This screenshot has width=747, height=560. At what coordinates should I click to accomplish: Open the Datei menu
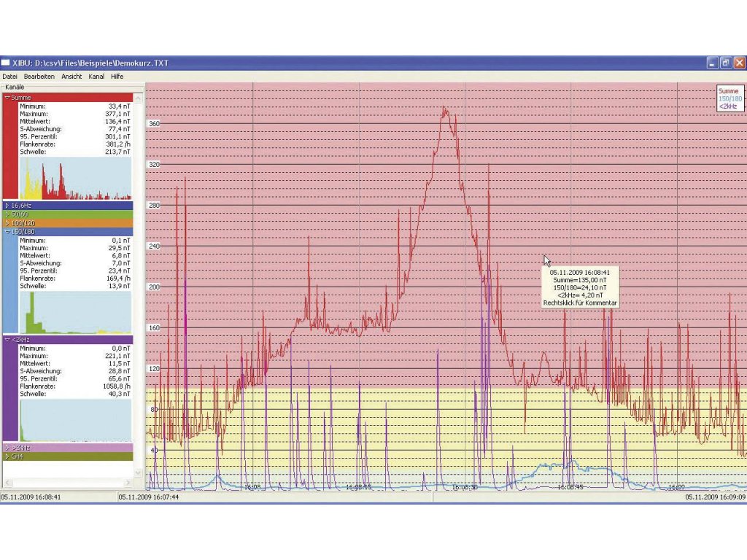click(9, 76)
